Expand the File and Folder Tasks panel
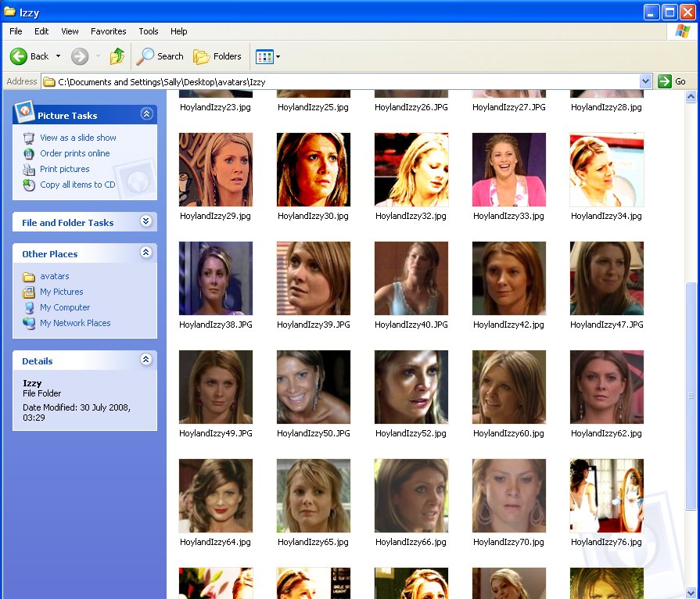Screen dimensions: 700x599 click(146, 221)
